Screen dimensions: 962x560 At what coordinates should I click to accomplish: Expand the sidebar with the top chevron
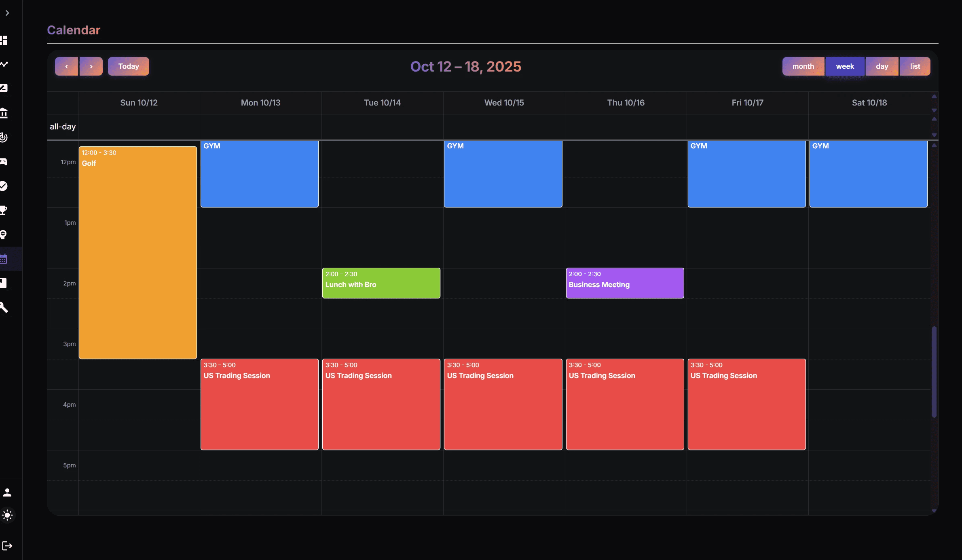coord(7,13)
